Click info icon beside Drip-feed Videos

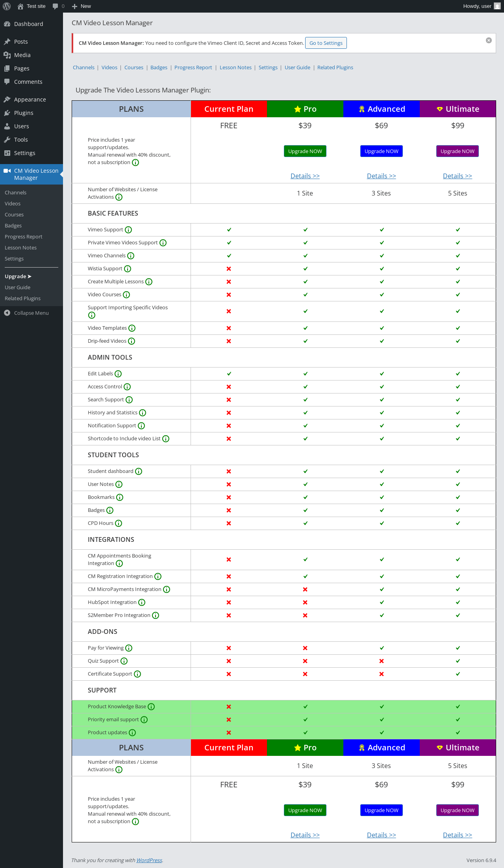[132, 341]
